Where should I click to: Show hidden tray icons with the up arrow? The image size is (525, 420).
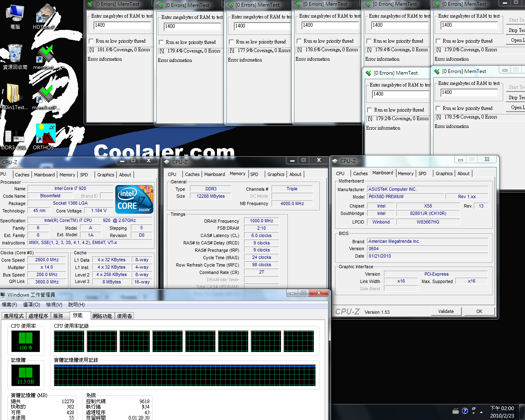point(482,411)
